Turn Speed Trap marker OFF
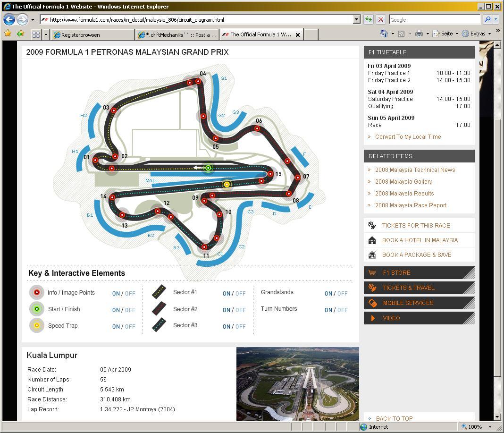The width and height of the screenshot is (504, 433). tap(130, 326)
